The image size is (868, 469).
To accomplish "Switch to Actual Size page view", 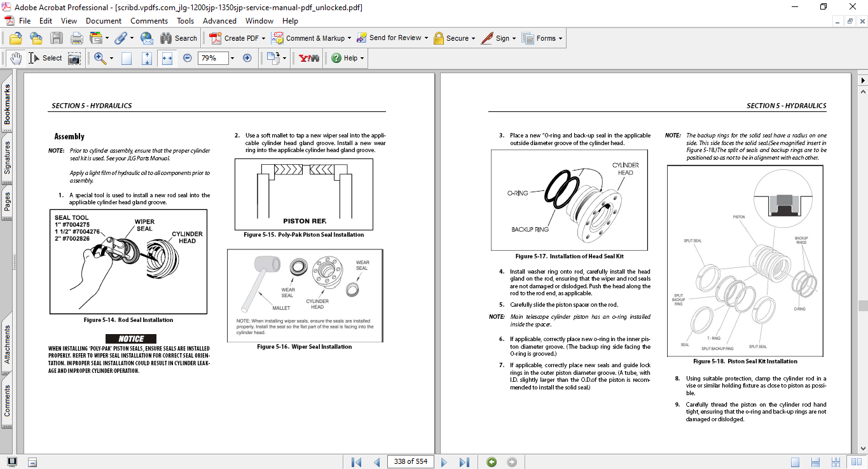I will pos(127,58).
